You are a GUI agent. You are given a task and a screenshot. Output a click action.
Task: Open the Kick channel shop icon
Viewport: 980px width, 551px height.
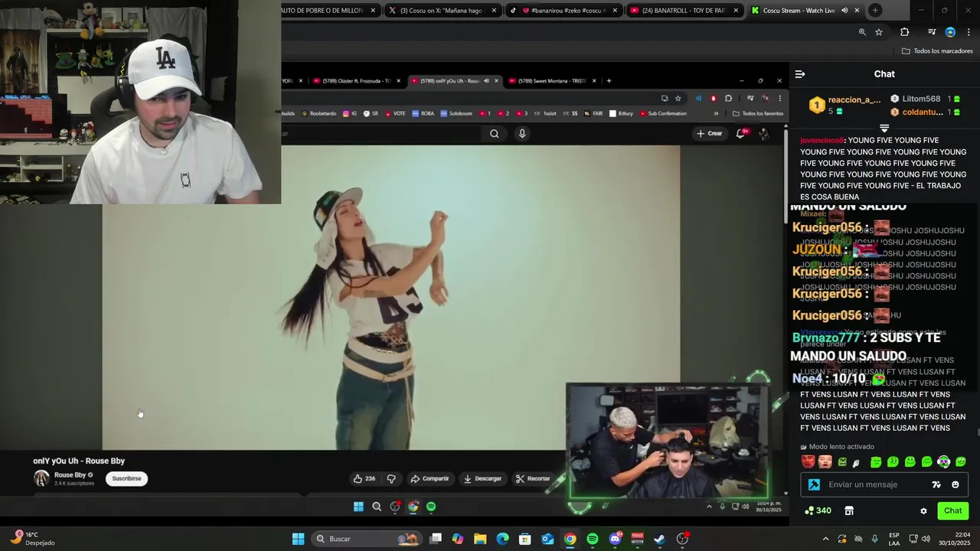click(849, 510)
